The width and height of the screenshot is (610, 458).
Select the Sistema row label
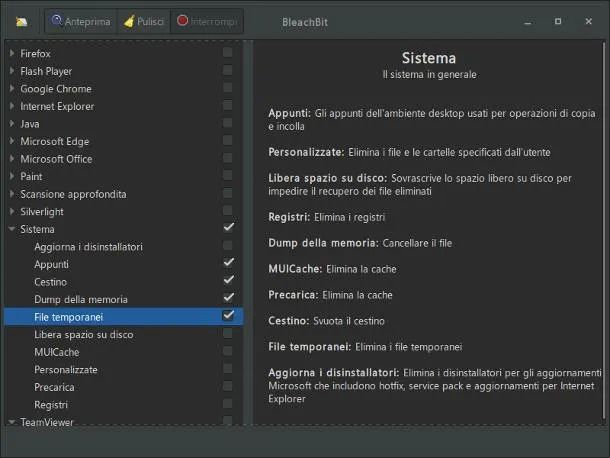coord(37,230)
